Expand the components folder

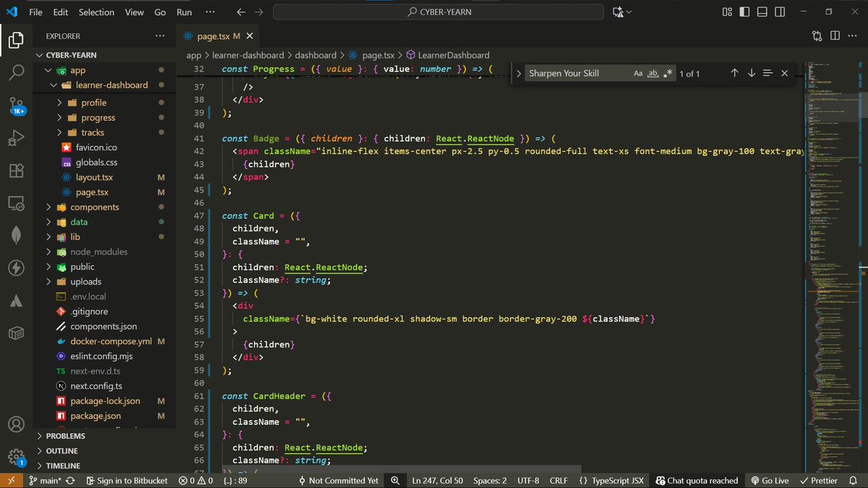49,207
